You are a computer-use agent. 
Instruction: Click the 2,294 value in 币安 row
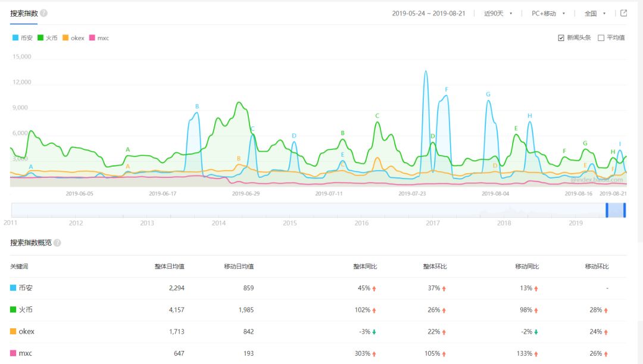coord(177,288)
